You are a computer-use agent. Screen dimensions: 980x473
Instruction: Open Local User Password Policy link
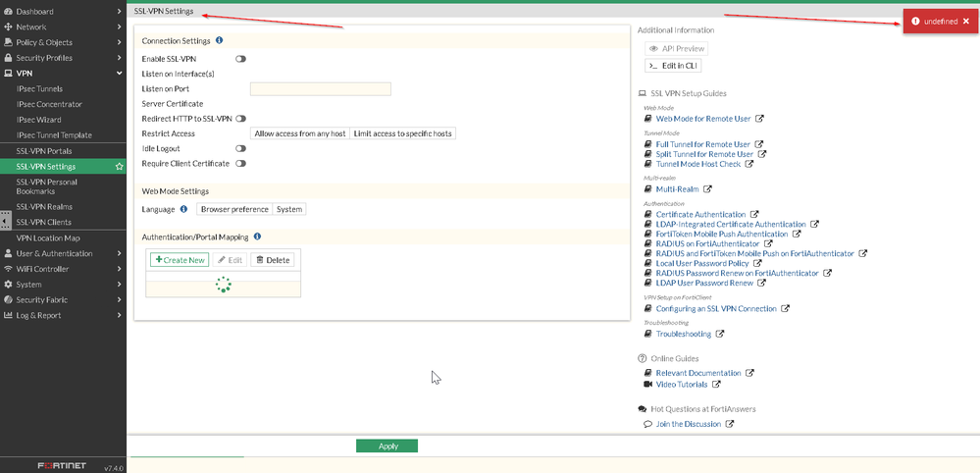pos(703,263)
